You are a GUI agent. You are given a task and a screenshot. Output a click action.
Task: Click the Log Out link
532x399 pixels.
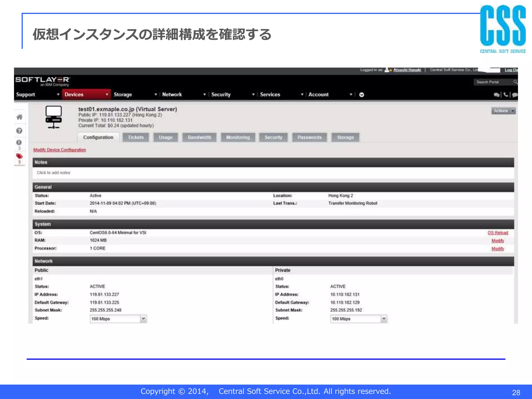point(511,70)
